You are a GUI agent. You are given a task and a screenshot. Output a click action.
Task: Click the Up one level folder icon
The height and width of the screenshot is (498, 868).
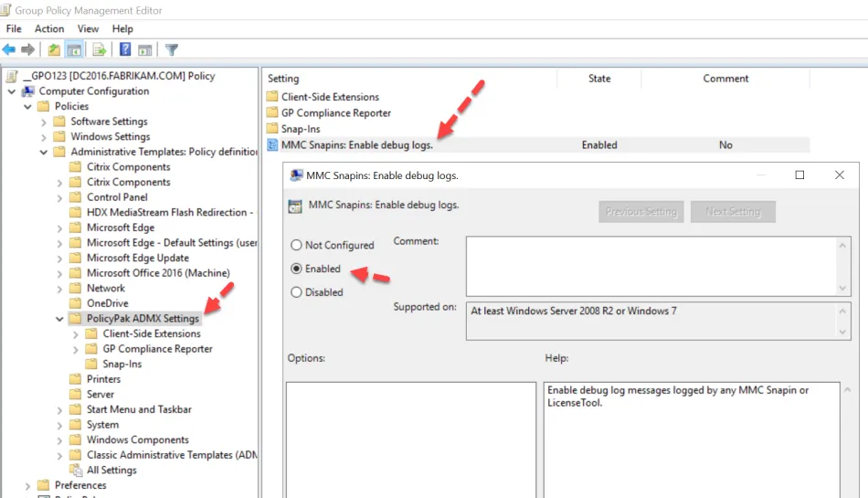tap(54, 49)
